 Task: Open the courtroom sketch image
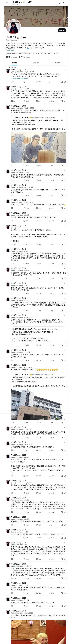point(39,147)
